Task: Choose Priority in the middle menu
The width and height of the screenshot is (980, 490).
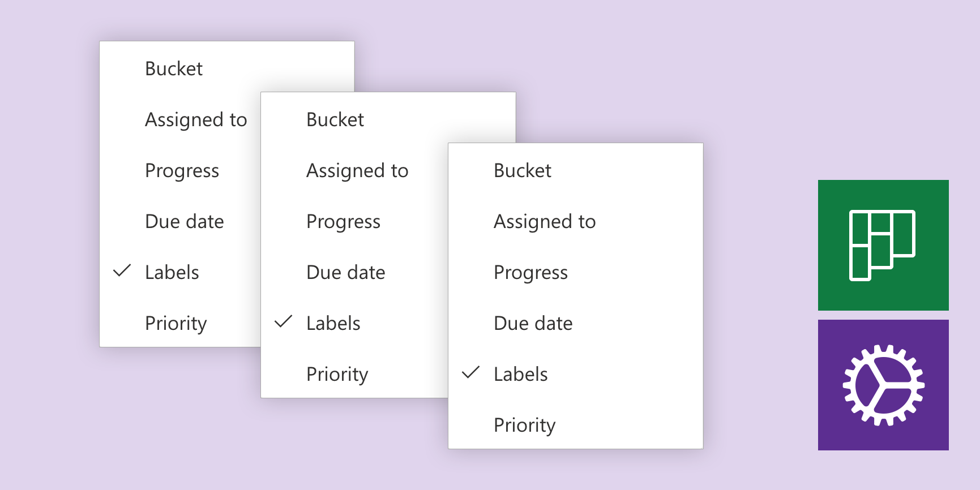Action: (337, 375)
